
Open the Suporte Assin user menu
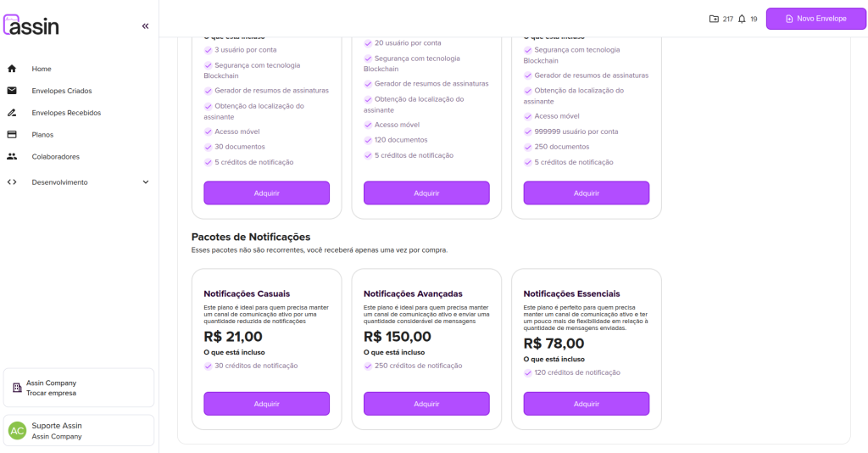click(79, 430)
